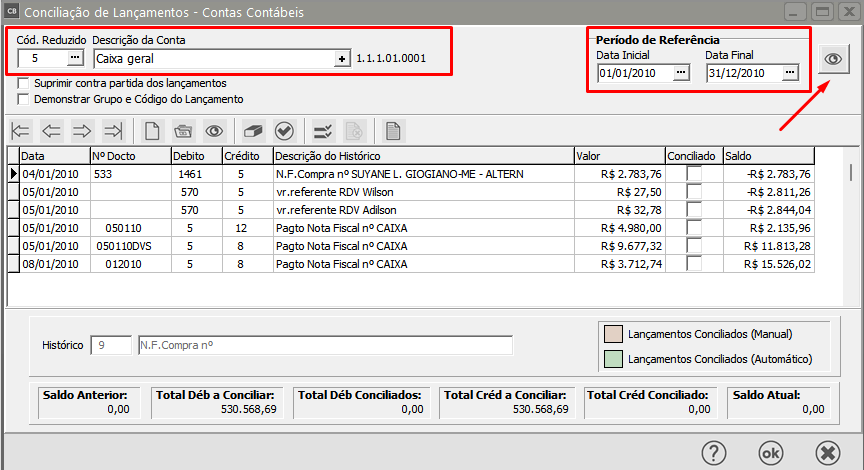864x470 pixels.
Task: Tick Conciliado box for the 04/01/2010 entry
Action: point(693,174)
